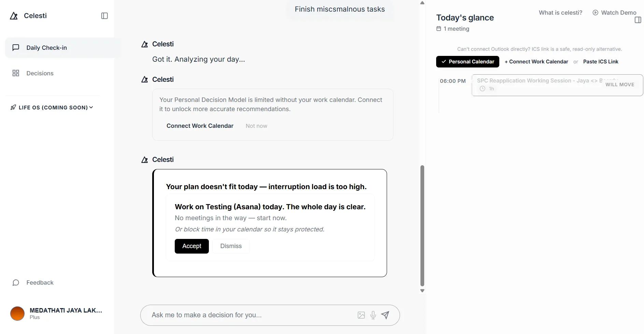
Task: Click Connect Work Calendar in chat card
Action: click(x=200, y=126)
